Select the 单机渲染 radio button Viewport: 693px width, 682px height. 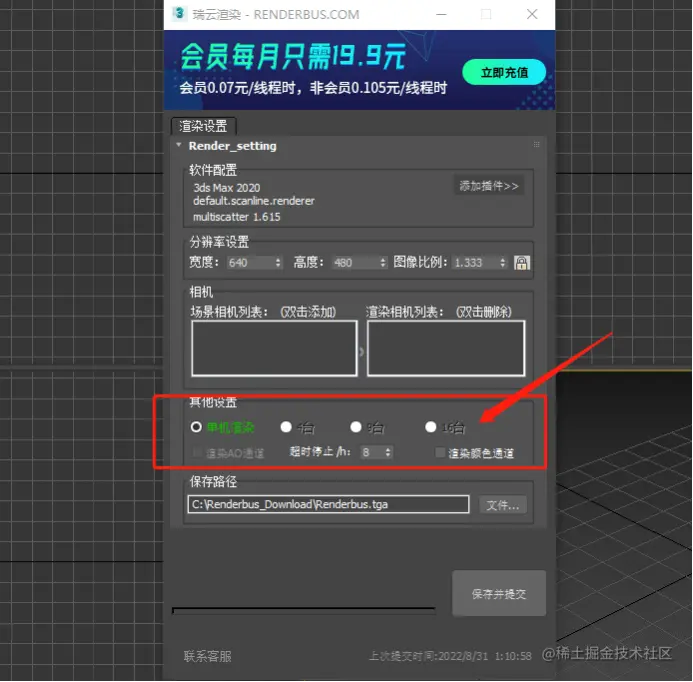point(196,427)
